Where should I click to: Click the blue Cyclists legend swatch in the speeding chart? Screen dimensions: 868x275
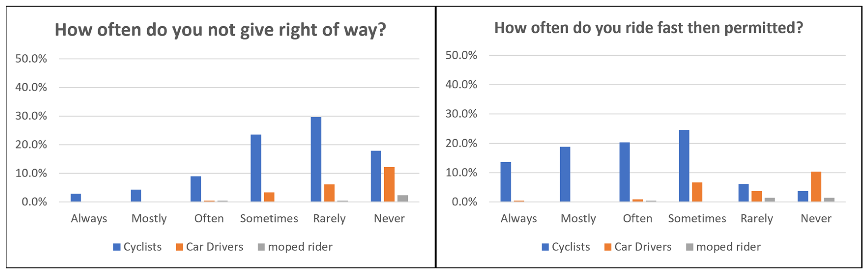(x=545, y=247)
